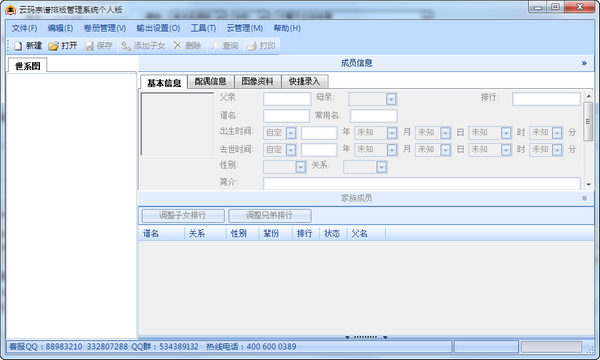Screen dimensions: 600x360
Task: Click the 谱名 column header
Action: [x=161, y=233]
